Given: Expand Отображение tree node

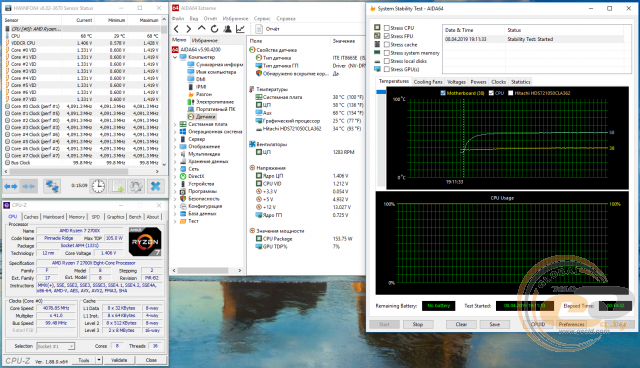Looking at the screenshot, I should coord(176,146).
